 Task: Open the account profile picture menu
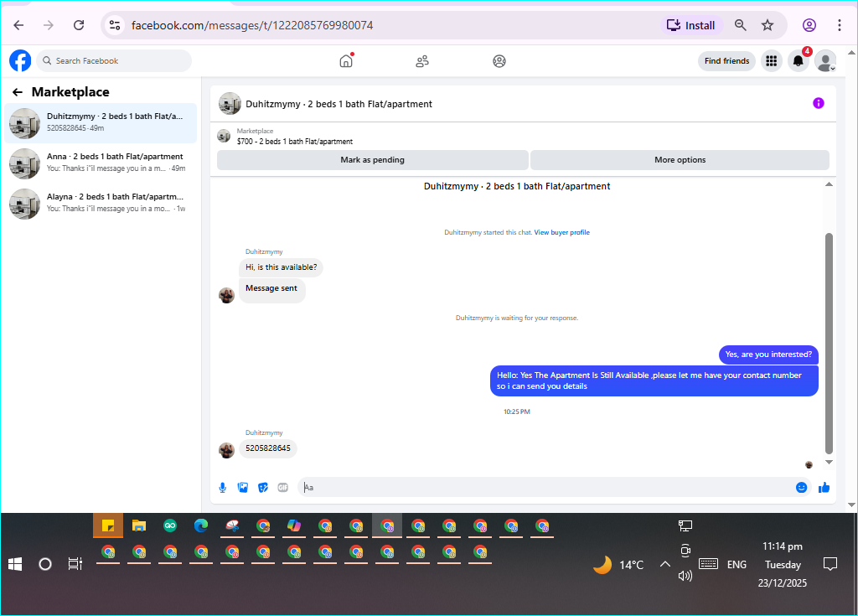825,61
